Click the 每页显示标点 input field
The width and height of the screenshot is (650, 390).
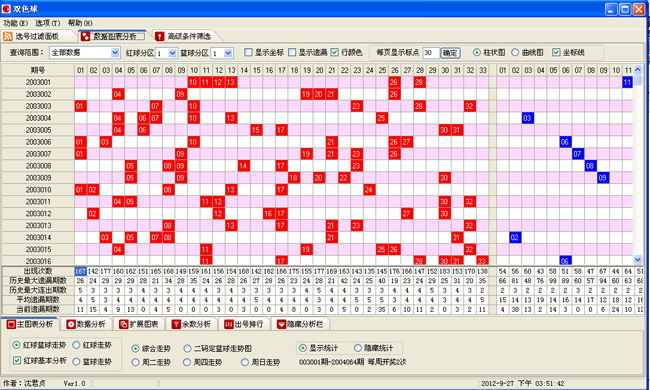[431, 53]
